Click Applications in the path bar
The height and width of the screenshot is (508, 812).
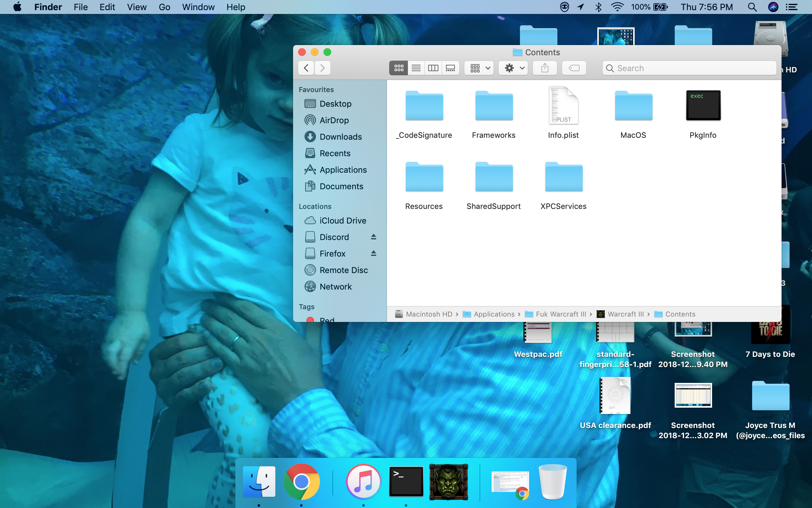point(488,314)
